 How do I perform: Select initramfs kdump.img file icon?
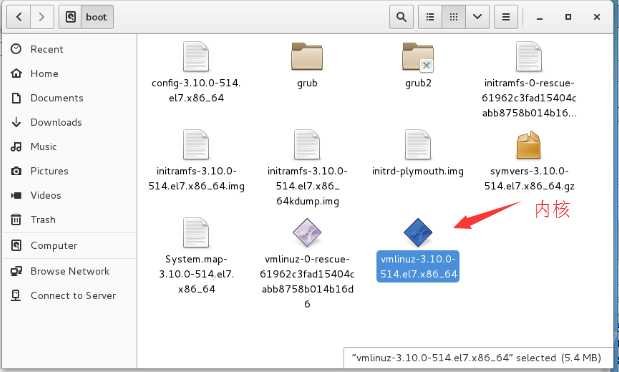[307, 145]
